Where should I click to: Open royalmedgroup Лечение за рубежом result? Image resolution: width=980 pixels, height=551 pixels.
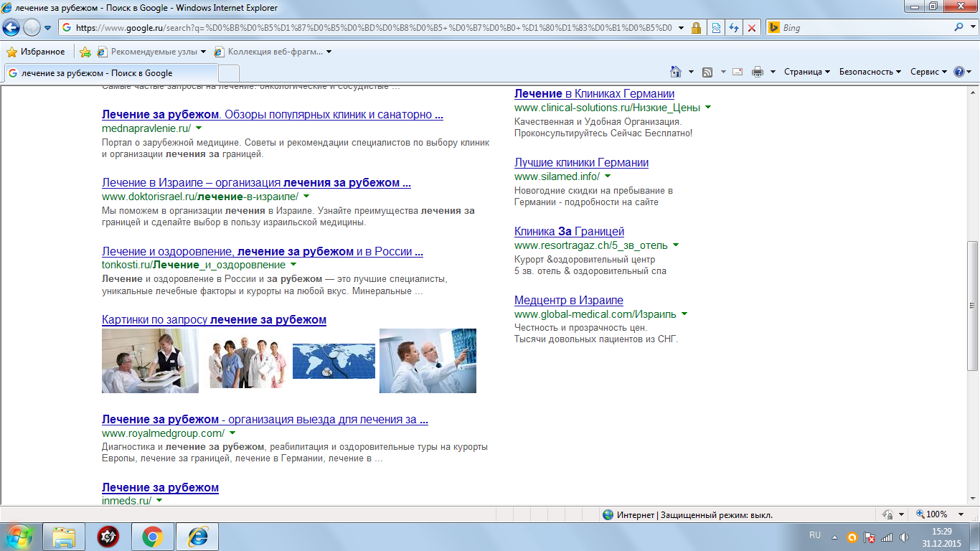point(265,420)
